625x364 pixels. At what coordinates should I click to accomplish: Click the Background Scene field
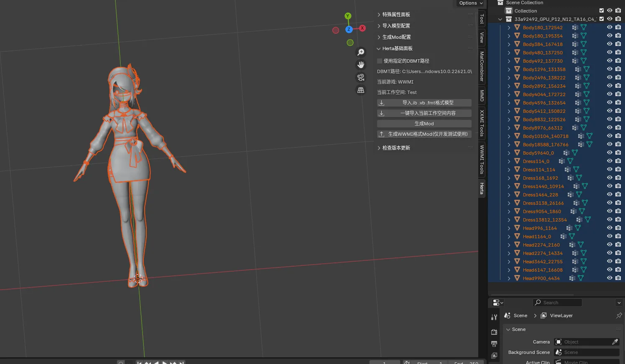tap(587, 352)
